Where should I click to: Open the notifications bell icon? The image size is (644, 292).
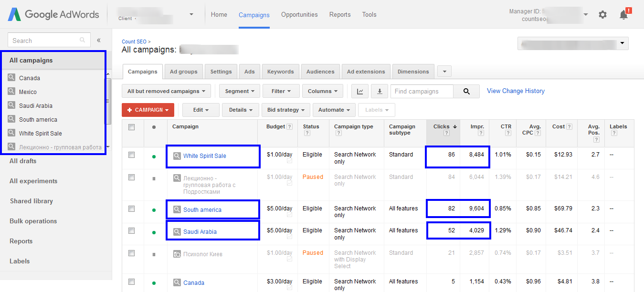623,15
